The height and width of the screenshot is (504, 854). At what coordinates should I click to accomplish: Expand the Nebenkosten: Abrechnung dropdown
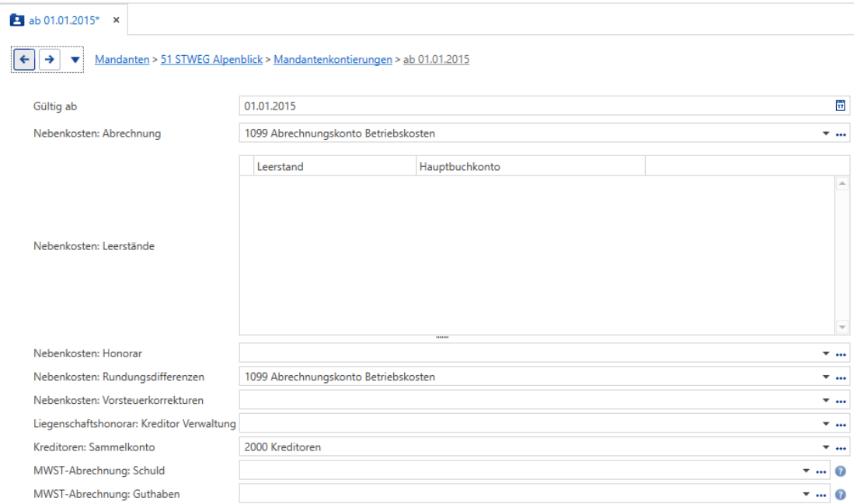click(826, 134)
